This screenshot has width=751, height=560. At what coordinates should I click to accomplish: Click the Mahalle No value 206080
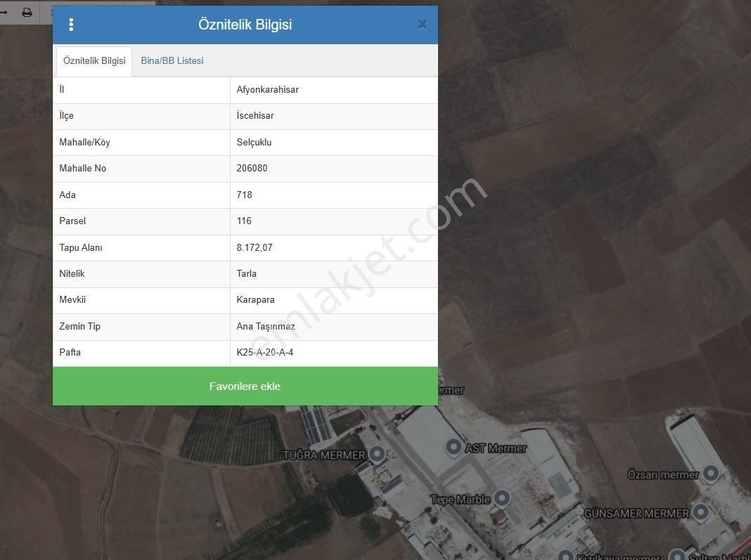tap(252, 168)
